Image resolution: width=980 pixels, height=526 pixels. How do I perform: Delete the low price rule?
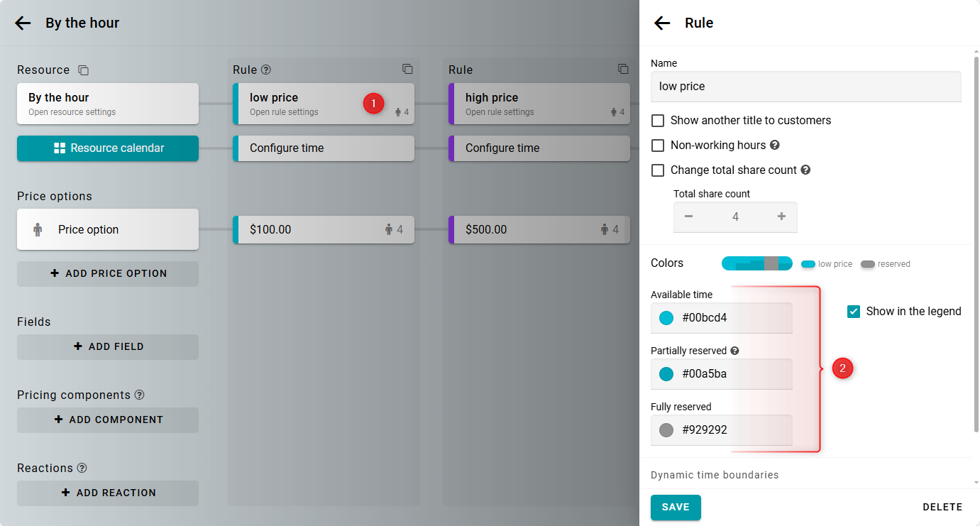[x=942, y=508]
